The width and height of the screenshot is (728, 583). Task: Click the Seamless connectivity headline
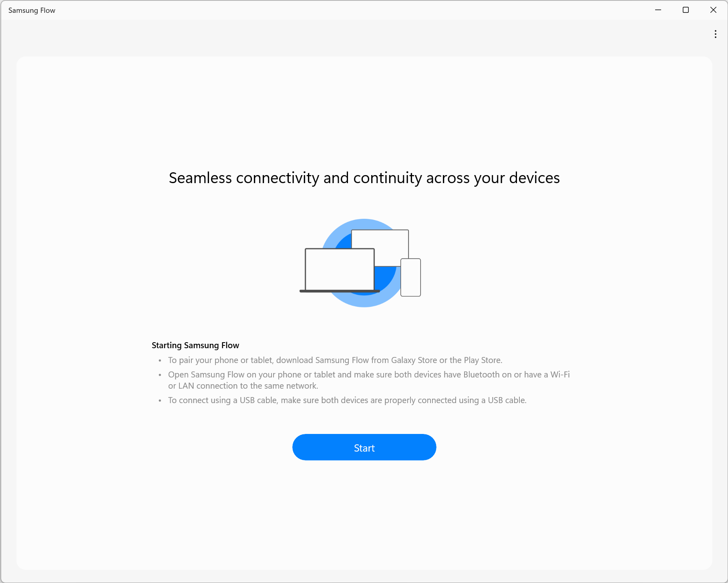pyautogui.click(x=364, y=178)
